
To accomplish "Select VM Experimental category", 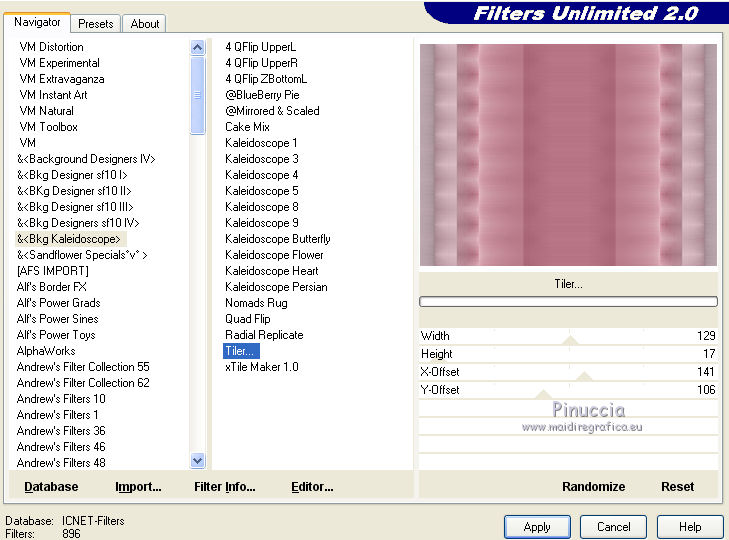I will [x=60, y=63].
